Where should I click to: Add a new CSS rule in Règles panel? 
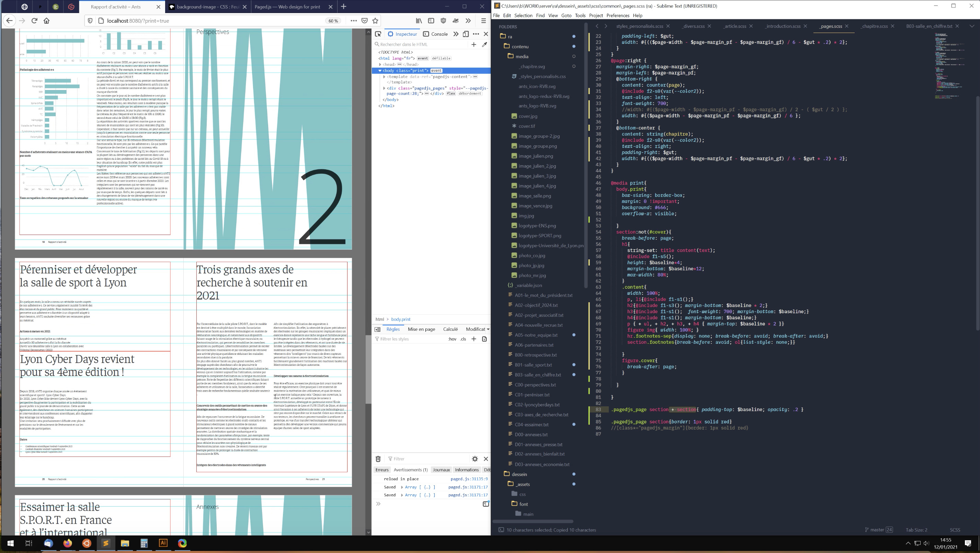click(x=474, y=339)
